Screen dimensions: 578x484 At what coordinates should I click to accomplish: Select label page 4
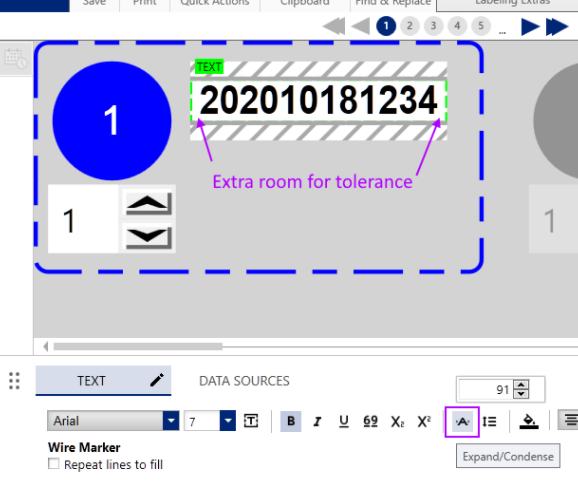point(457,26)
